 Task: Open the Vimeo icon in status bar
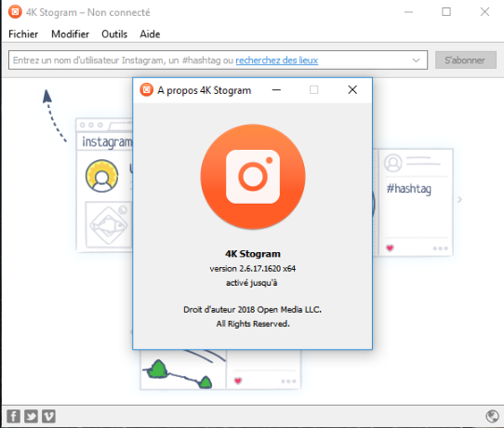(48, 416)
